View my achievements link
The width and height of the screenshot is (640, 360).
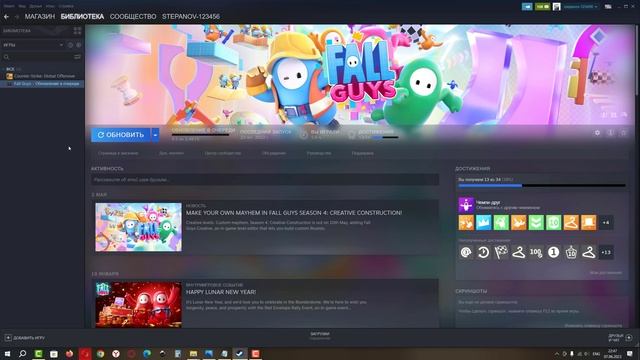(606, 273)
